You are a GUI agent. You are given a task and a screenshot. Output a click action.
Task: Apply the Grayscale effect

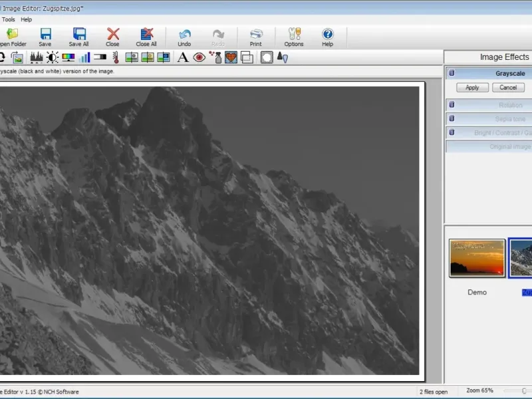[x=472, y=88]
